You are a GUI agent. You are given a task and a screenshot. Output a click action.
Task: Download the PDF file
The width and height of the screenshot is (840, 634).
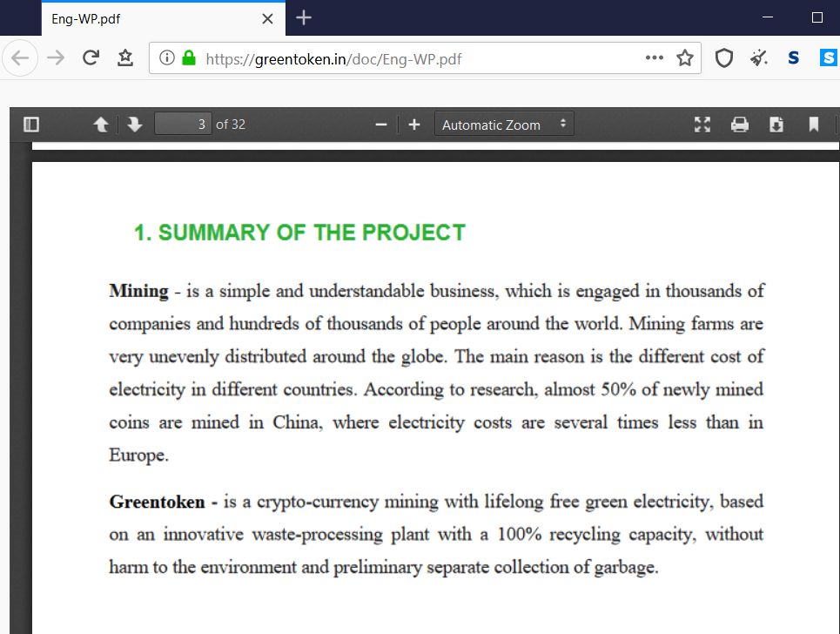(776, 125)
